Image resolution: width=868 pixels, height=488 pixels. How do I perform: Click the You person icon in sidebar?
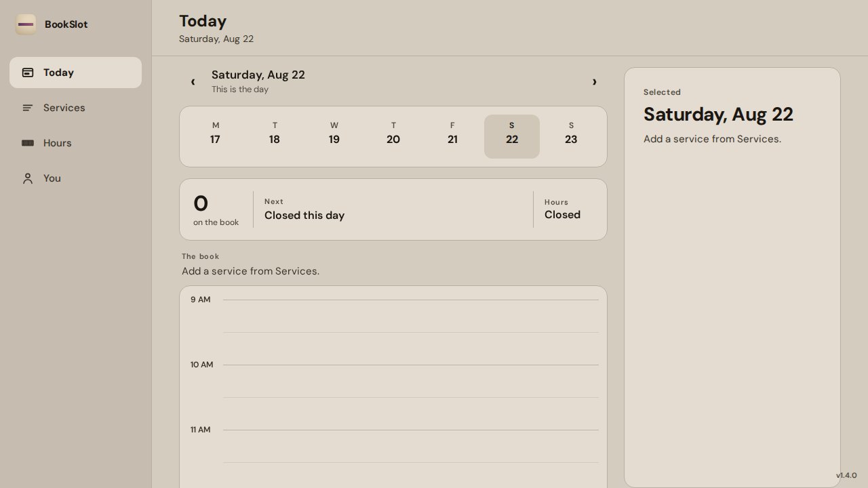click(x=28, y=178)
